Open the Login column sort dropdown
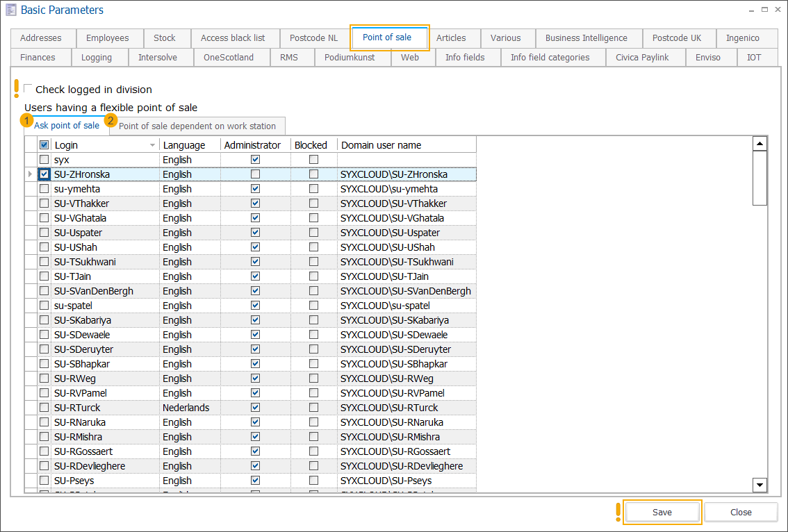Image resolution: width=788 pixels, height=532 pixels. (x=151, y=144)
